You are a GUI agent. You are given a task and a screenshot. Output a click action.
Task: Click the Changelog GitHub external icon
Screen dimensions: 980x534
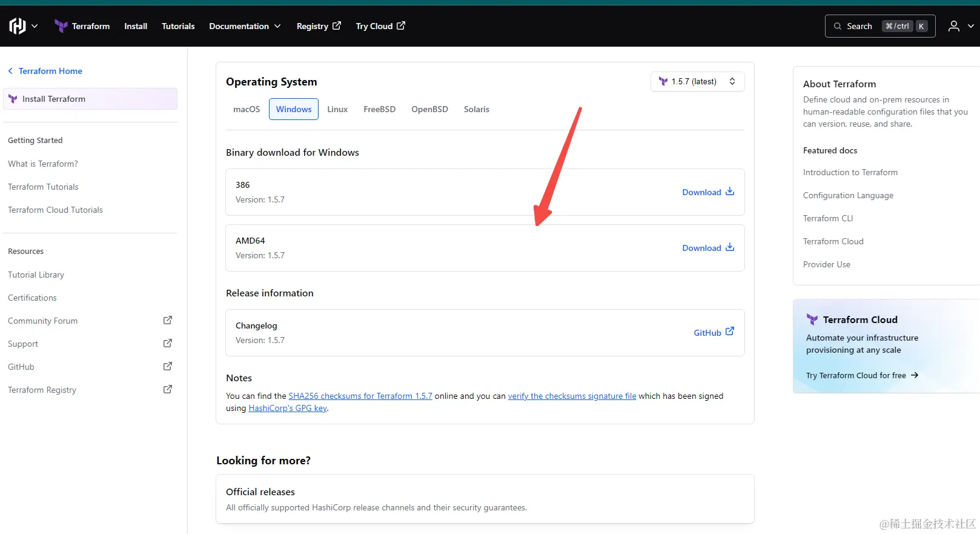click(x=730, y=331)
